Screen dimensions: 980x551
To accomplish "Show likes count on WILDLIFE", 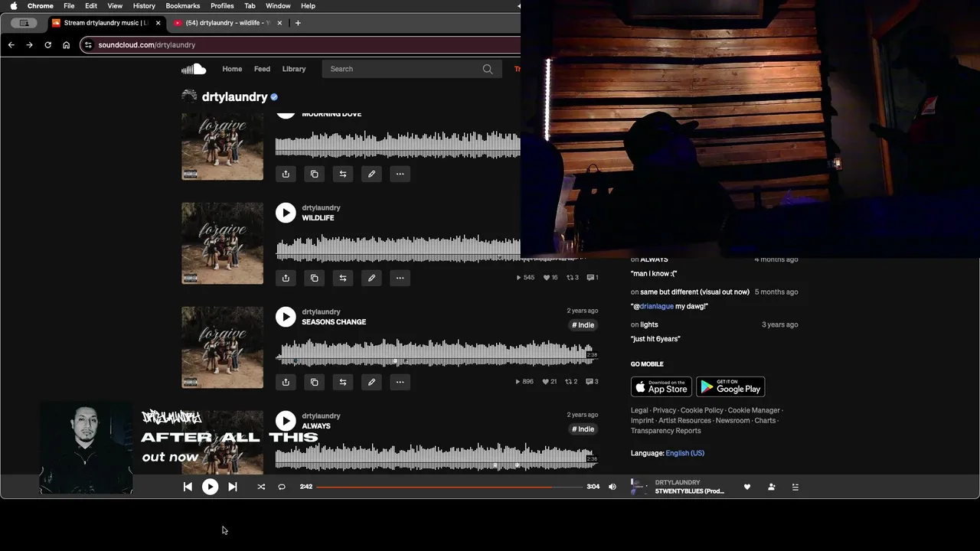I will [x=550, y=278].
